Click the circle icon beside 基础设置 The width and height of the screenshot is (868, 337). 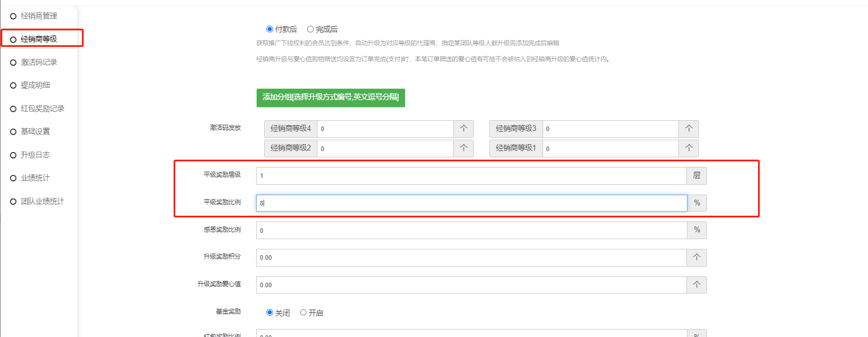coord(13,132)
